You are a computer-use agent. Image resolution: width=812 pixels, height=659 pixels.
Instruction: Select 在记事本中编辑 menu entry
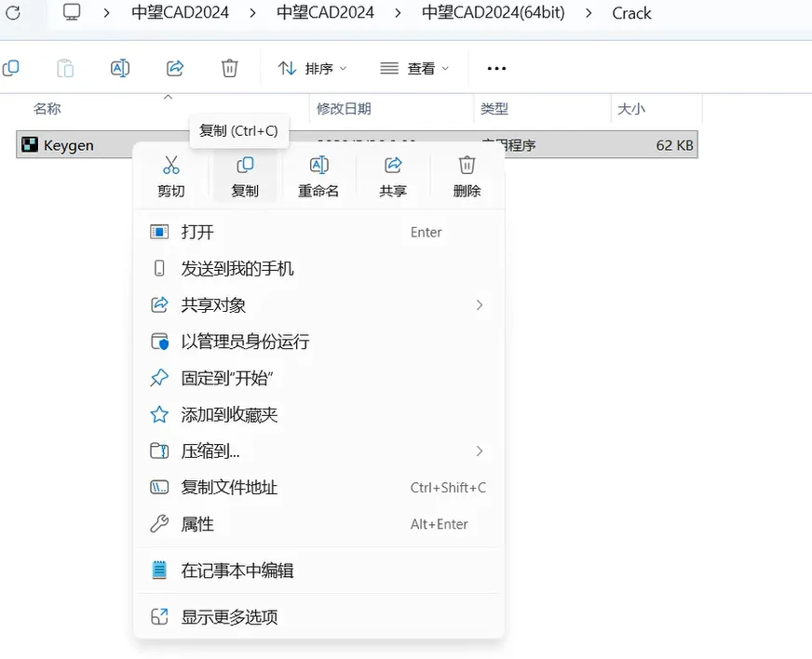(x=318, y=570)
